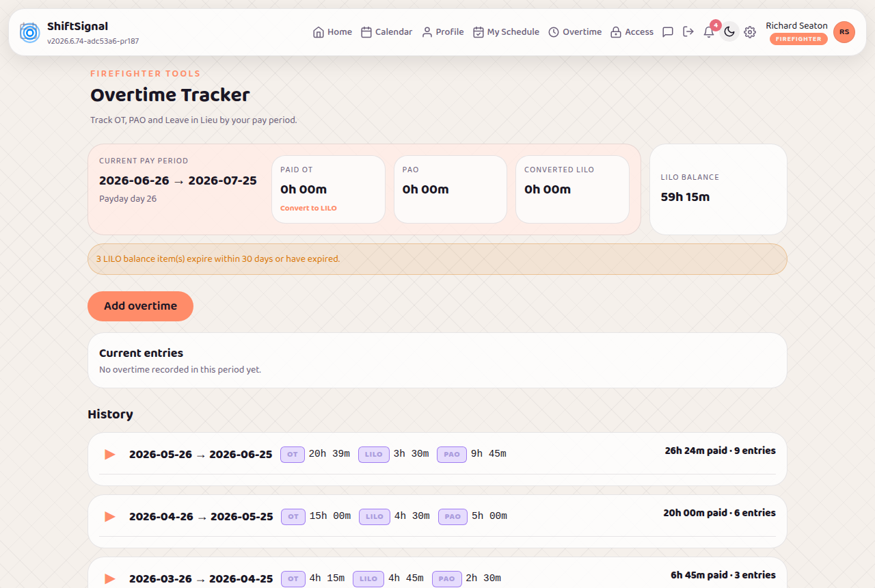Open My Schedule in navigation
The height and width of the screenshot is (588, 875).
(x=506, y=32)
